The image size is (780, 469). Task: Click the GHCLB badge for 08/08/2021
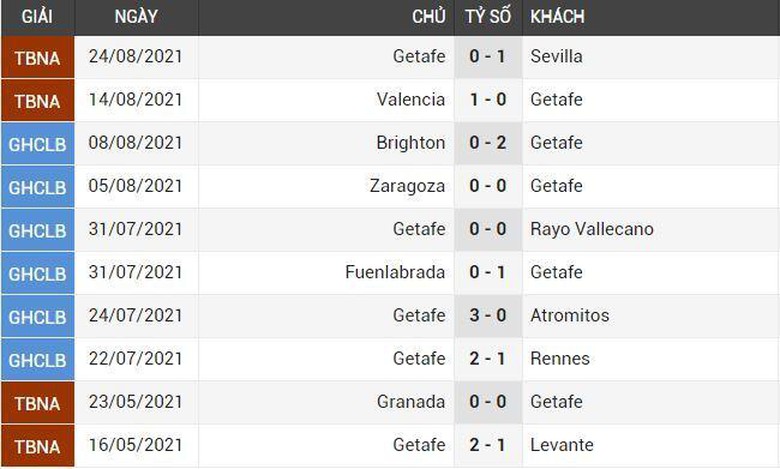pos(37,144)
